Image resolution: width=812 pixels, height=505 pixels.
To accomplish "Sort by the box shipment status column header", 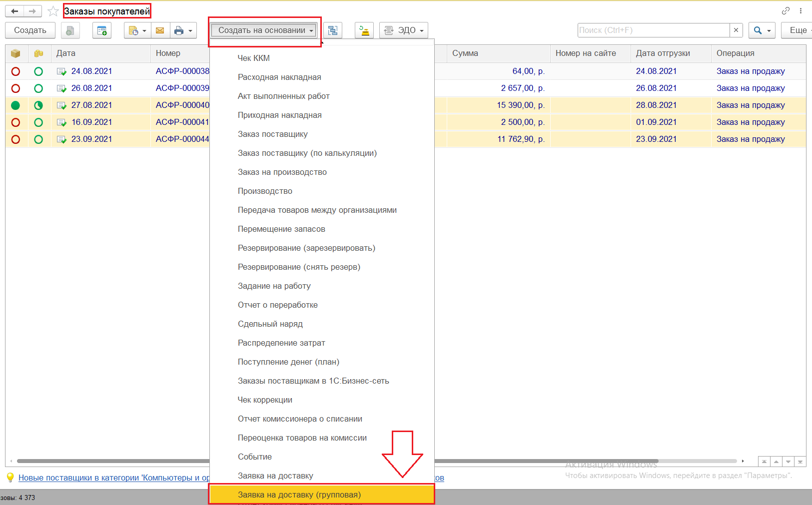I will coord(15,53).
